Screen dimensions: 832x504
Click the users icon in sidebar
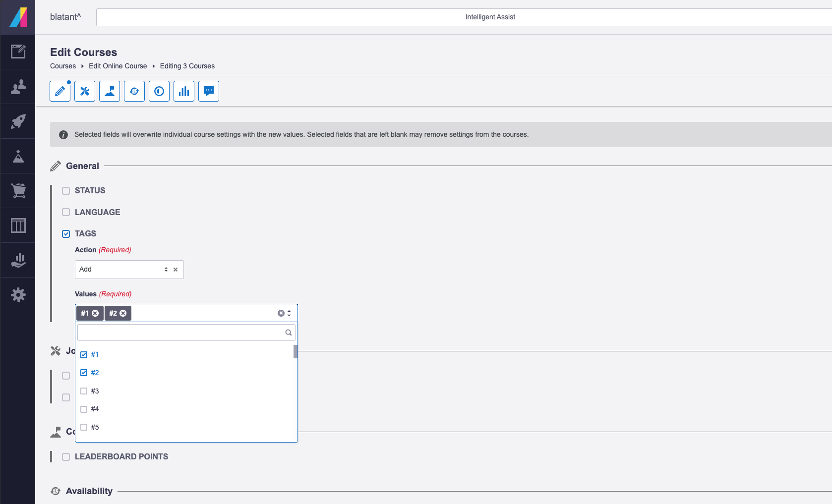[18, 87]
